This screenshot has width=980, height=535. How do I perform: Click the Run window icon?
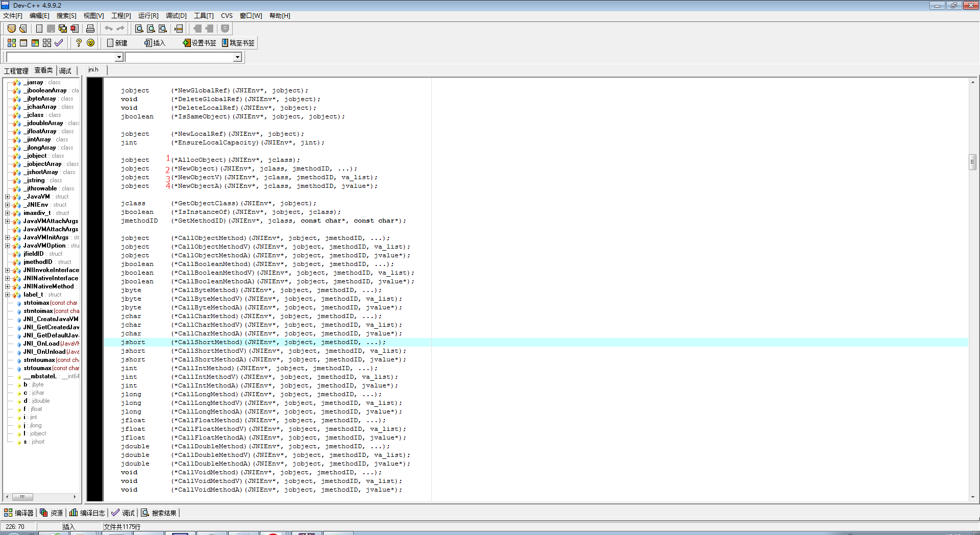point(23,43)
